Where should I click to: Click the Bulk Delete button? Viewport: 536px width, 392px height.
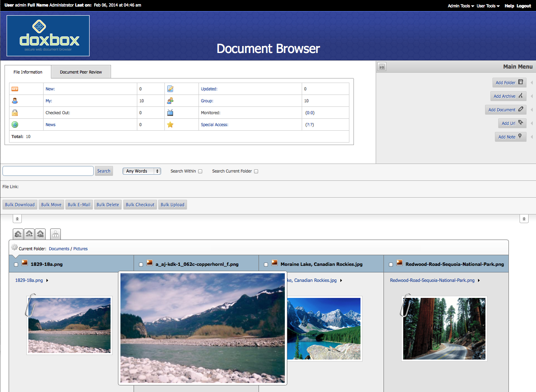108,204
